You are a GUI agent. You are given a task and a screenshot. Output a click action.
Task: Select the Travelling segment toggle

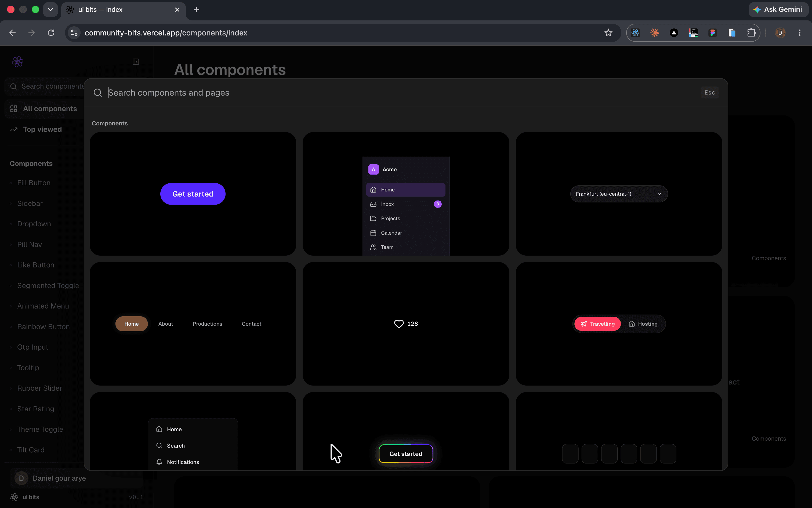pyautogui.click(x=597, y=324)
